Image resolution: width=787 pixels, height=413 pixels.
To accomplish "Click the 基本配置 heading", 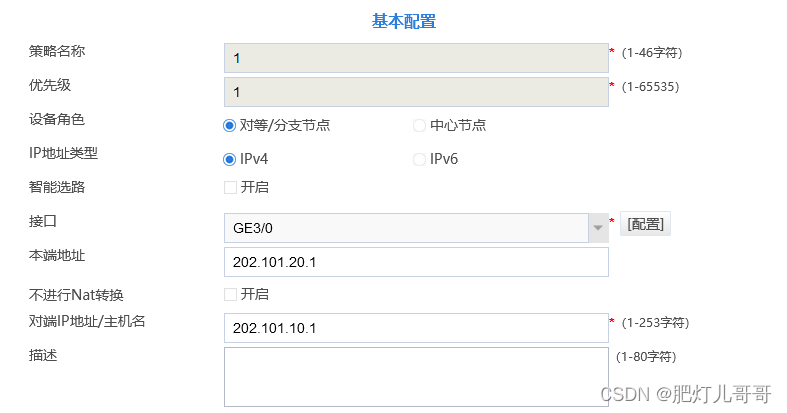I will tap(404, 21).
